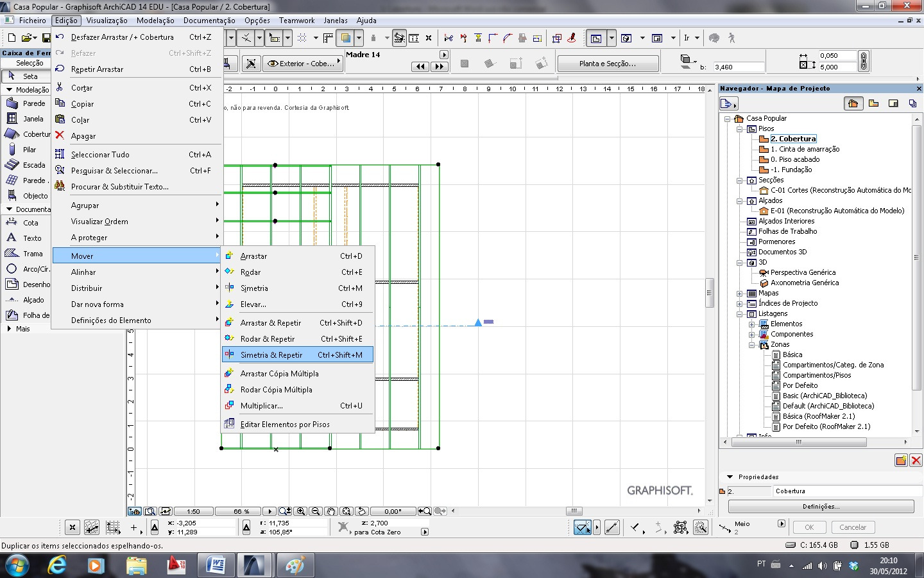Open the Navigator project chooser dropdown arrow

tap(729, 103)
